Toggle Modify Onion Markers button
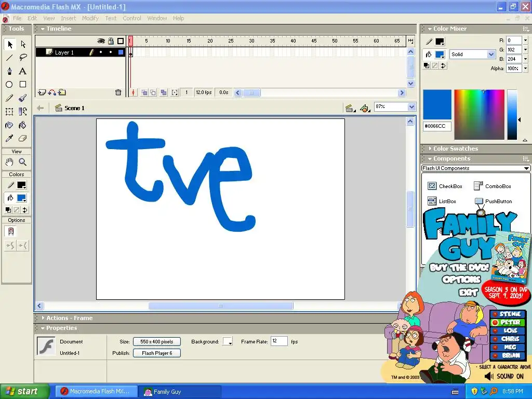 (x=175, y=92)
